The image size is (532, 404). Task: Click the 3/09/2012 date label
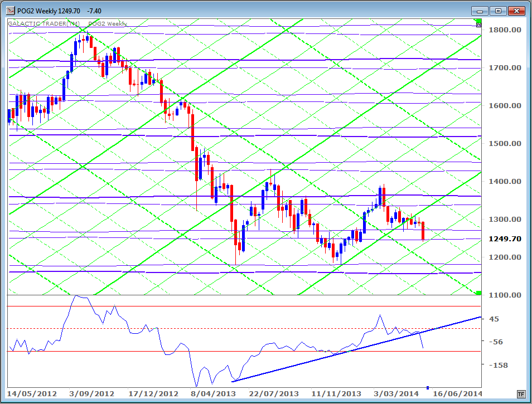(91, 394)
